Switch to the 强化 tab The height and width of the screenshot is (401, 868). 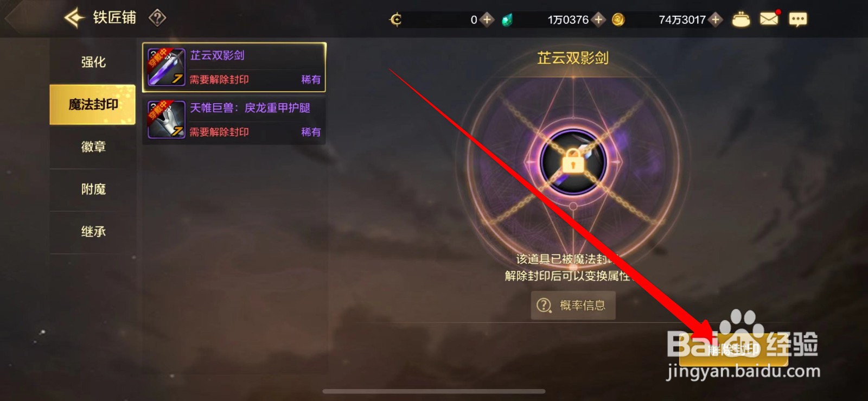93,62
